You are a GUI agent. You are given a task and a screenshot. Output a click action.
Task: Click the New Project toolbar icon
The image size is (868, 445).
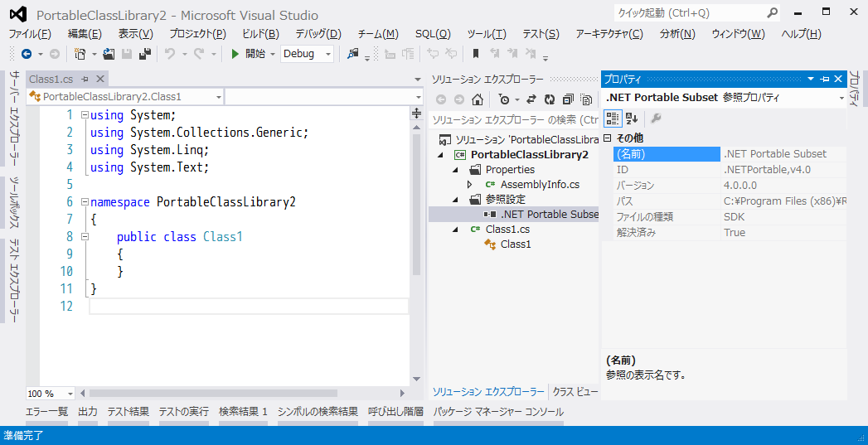pyautogui.click(x=80, y=54)
